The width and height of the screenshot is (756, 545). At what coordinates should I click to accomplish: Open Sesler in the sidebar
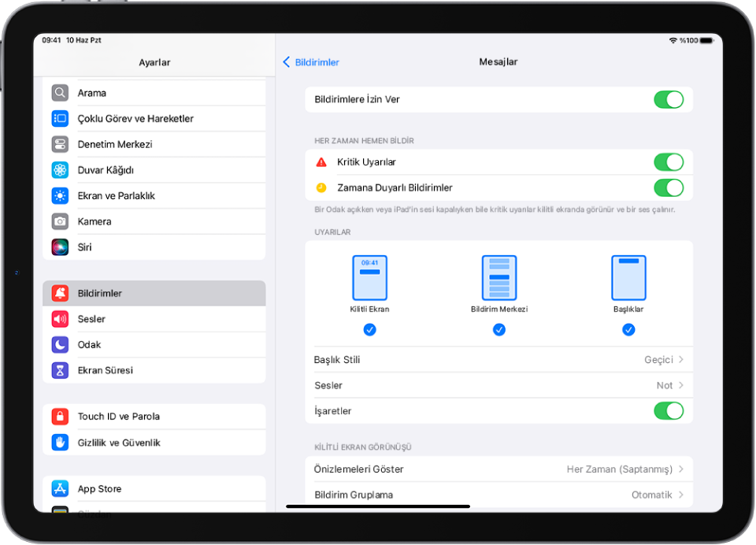coord(154,319)
